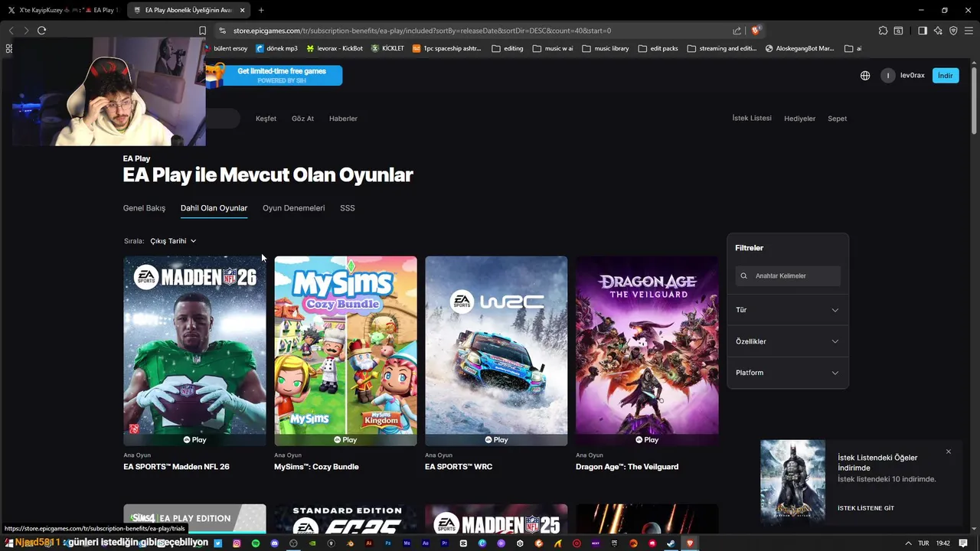This screenshot has width=980, height=551.
Task: Dismiss the wishlist sale notification
Action: pos(949,452)
